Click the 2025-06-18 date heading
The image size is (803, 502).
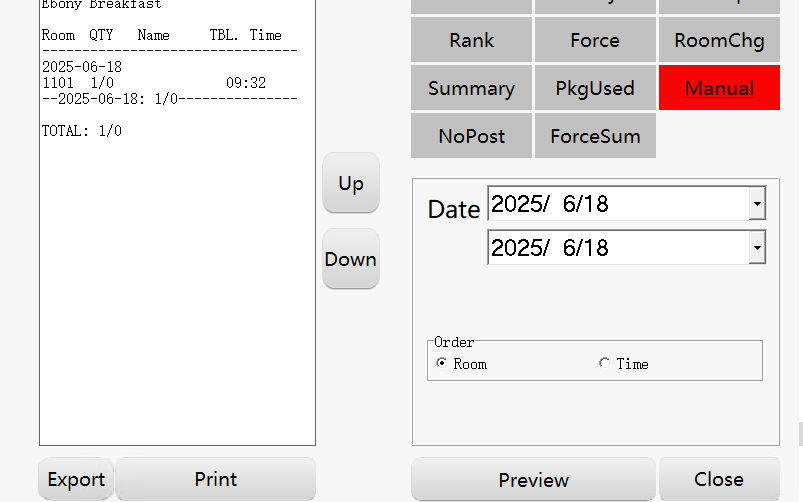82,67
